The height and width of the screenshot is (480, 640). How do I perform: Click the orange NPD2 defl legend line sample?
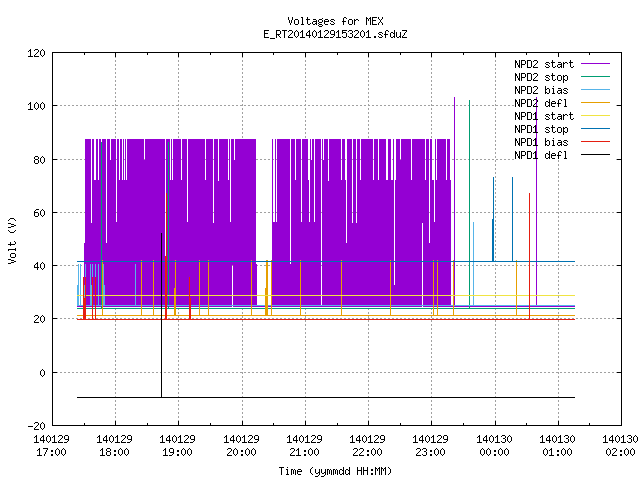click(596, 103)
